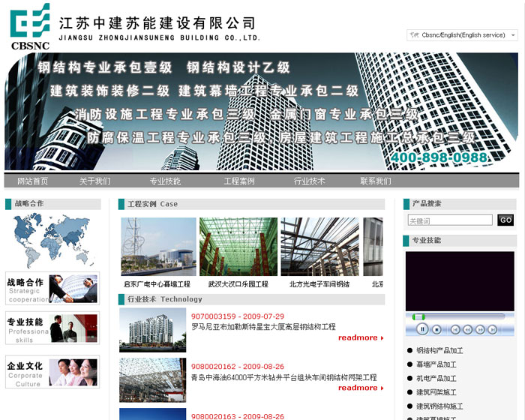
Task: Click the green seek handle in player
Action: pyautogui.click(x=418, y=316)
